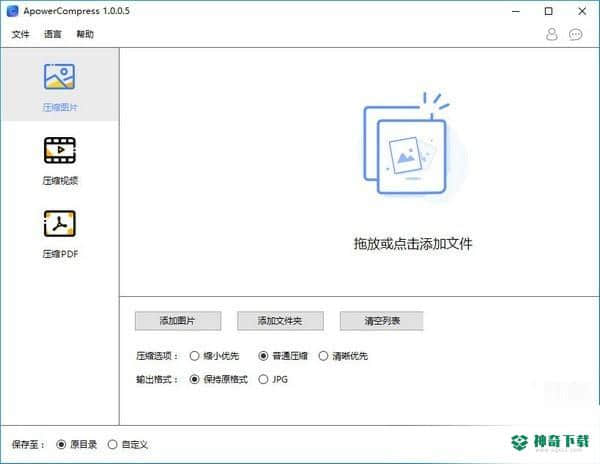Select the 压缩图片 image compression icon

click(x=59, y=77)
